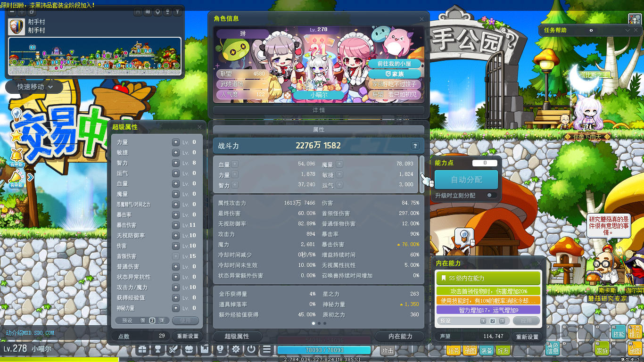
Task: Open the 任务 shortcut in the bottom bar
Action: click(x=454, y=350)
